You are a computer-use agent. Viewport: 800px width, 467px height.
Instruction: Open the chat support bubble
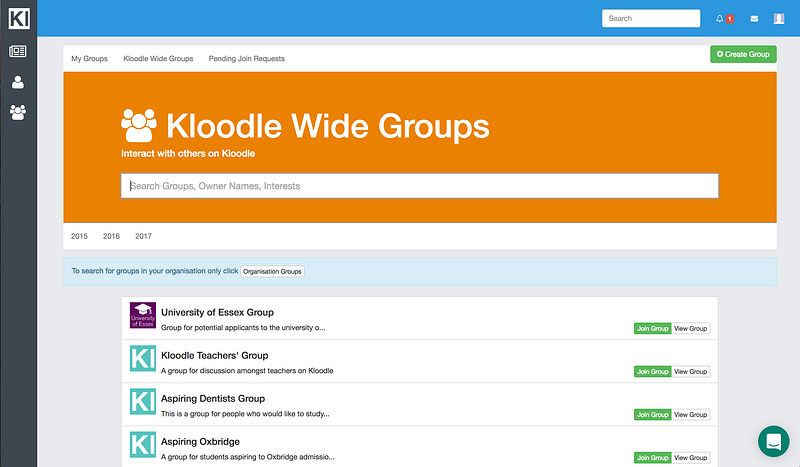[x=773, y=441]
